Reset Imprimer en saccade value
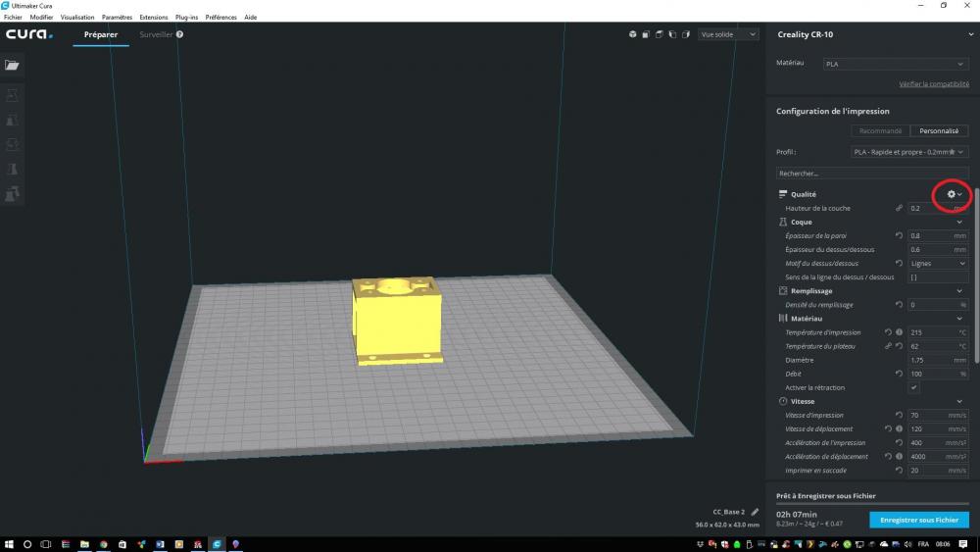The height and width of the screenshot is (552, 980). [899, 470]
